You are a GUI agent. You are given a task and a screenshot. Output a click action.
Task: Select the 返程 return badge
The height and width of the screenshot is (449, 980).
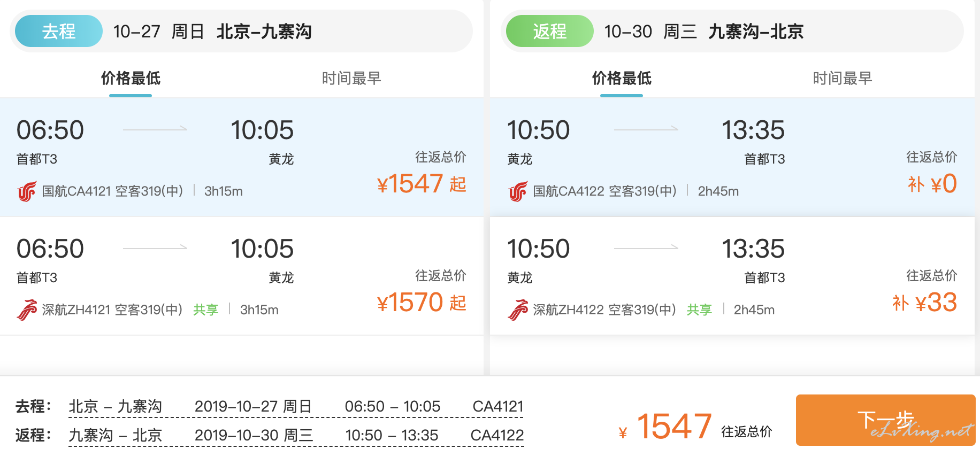pyautogui.click(x=550, y=31)
